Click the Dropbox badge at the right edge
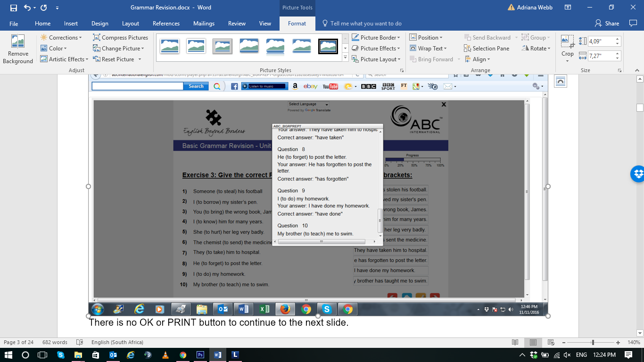The height and width of the screenshot is (362, 644). click(x=637, y=174)
